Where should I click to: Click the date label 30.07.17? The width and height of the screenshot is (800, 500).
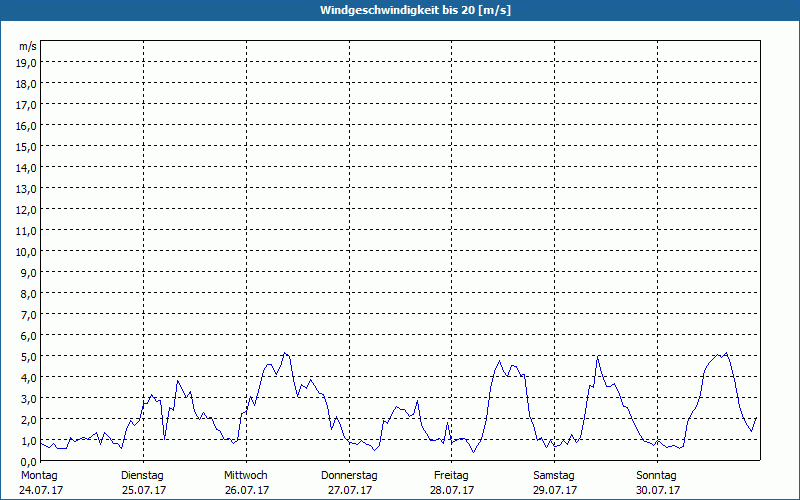tap(658, 490)
